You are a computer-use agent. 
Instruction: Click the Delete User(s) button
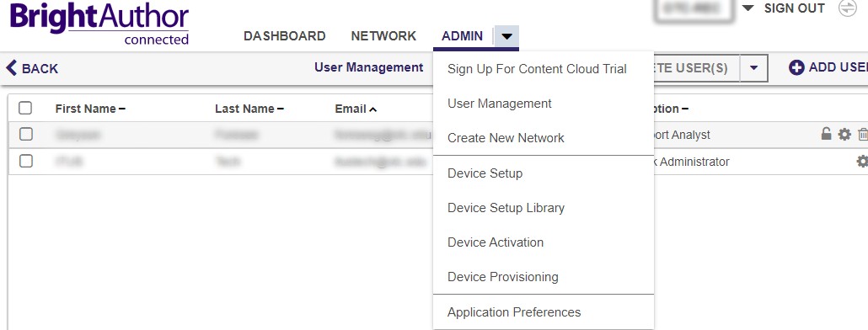697,68
